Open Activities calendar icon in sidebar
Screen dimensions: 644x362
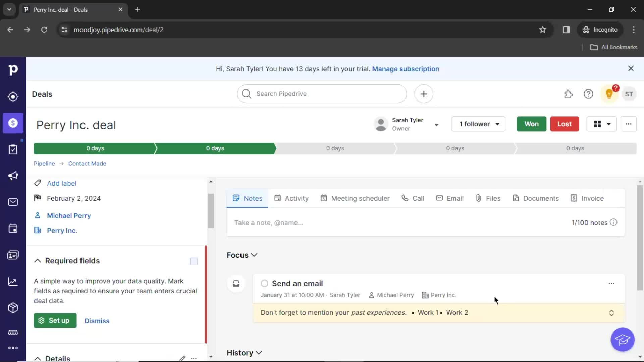(13, 229)
